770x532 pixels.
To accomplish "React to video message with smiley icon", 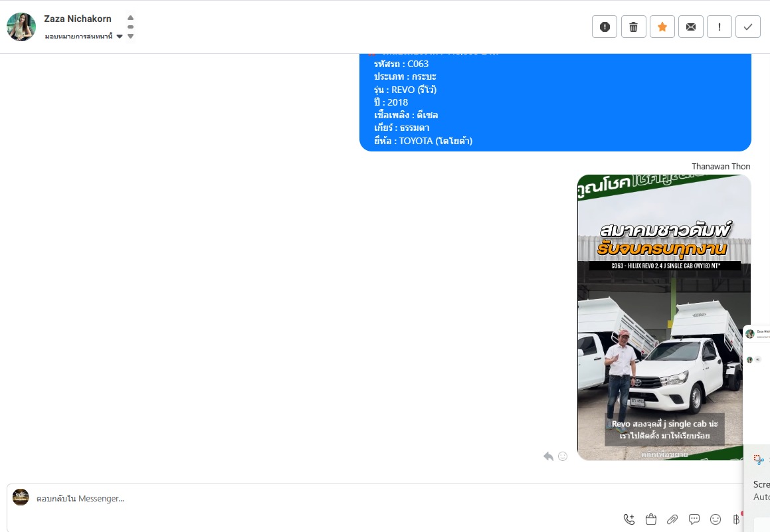I will tap(563, 456).
